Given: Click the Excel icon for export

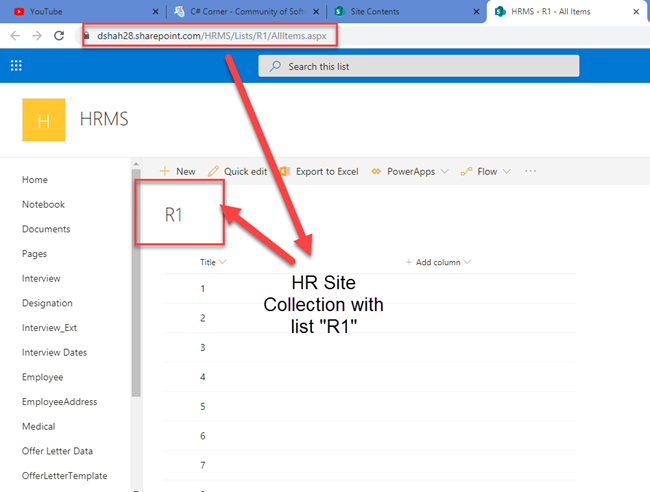Looking at the screenshot, I should [x=285, y=171].
